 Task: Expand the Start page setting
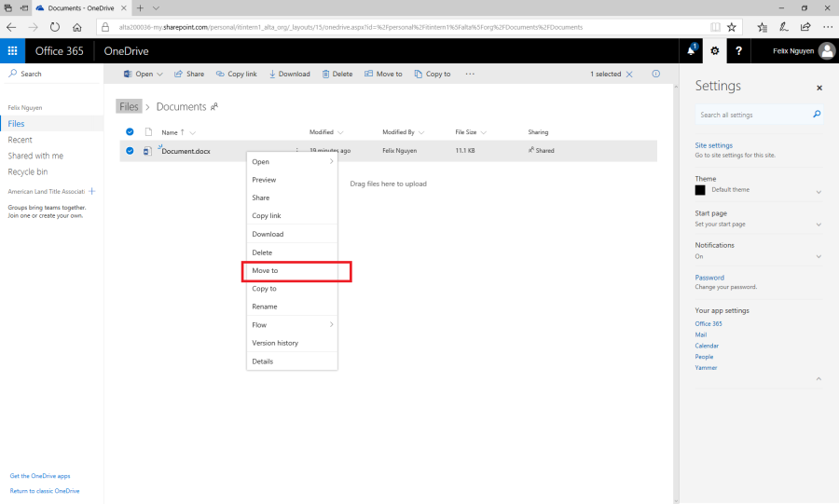[x=818, y=225]
